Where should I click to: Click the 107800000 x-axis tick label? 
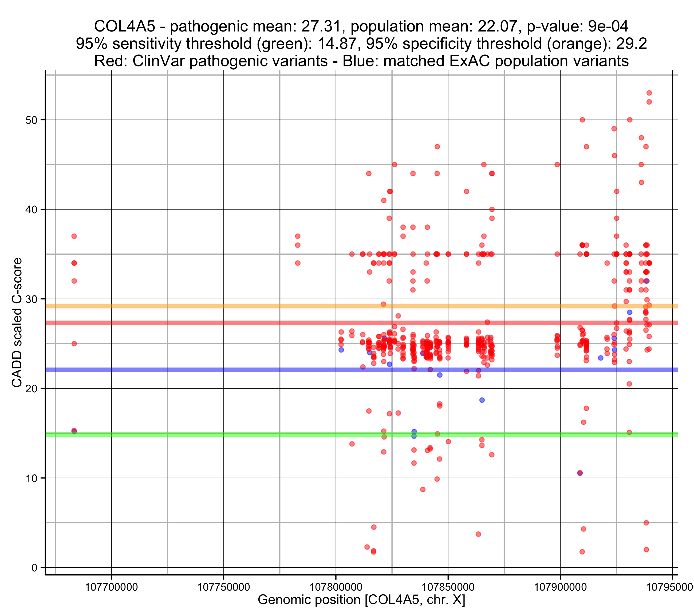pos(336,587)
